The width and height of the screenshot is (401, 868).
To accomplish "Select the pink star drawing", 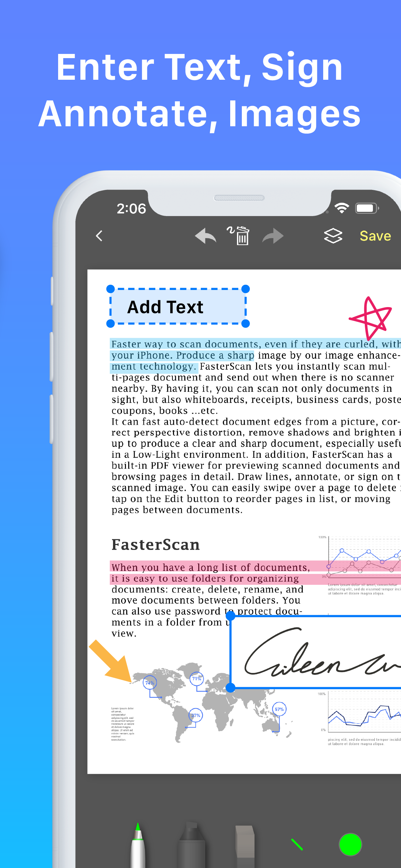I will click(x=371, y=318).
